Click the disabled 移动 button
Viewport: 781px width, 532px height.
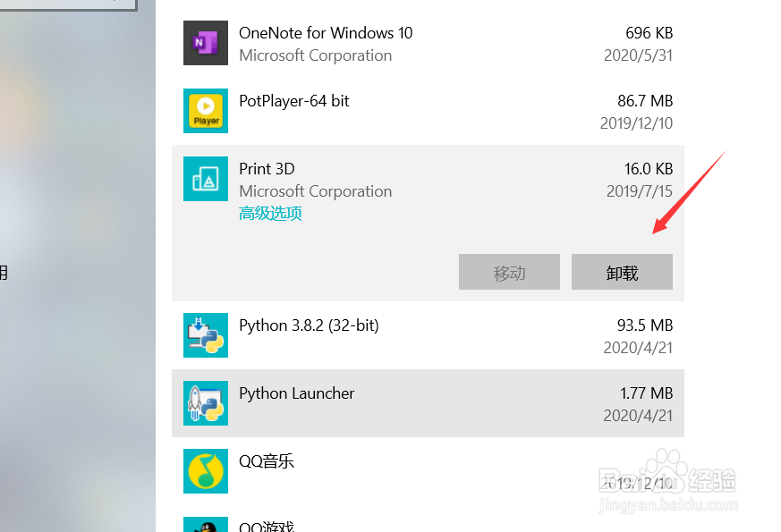coord(509,272)
